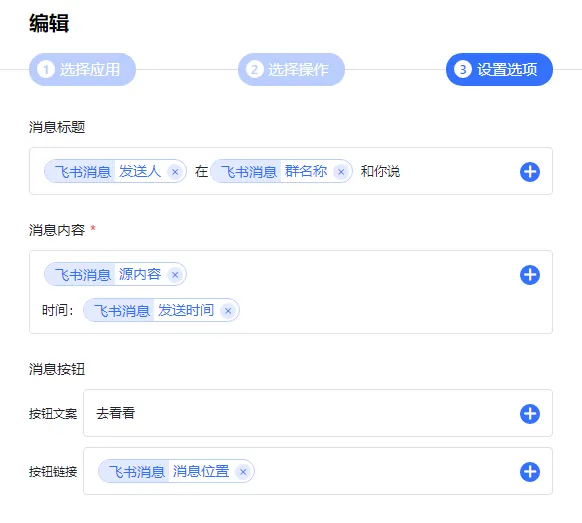Click the 飞书消息 源内容 variable tag
Screen dimensions: 582x523
(115, 275)
